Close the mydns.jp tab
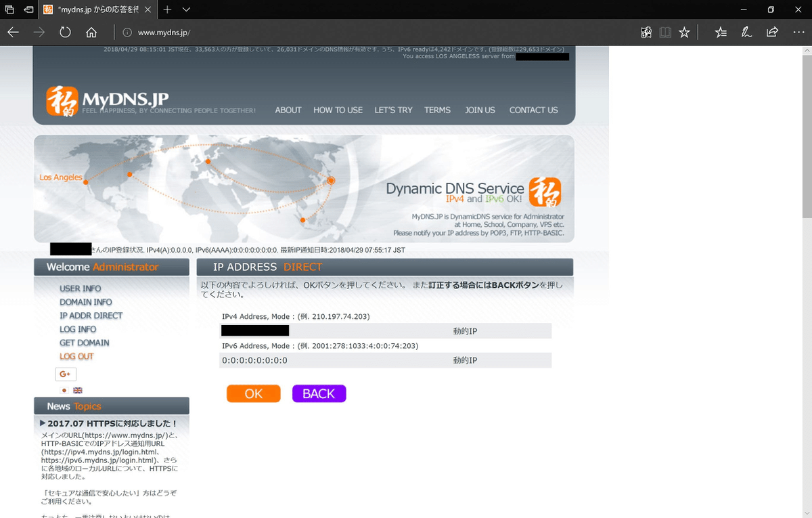812x518 pixels. 146,9
